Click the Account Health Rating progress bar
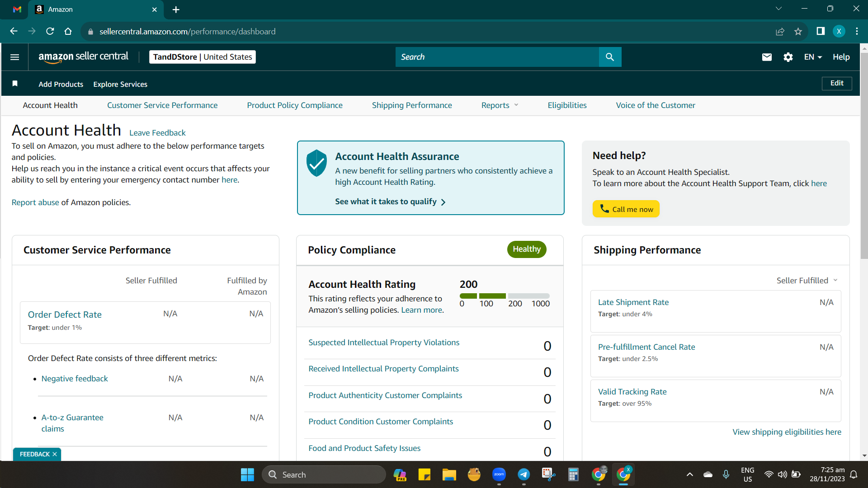 coord(505,296)
